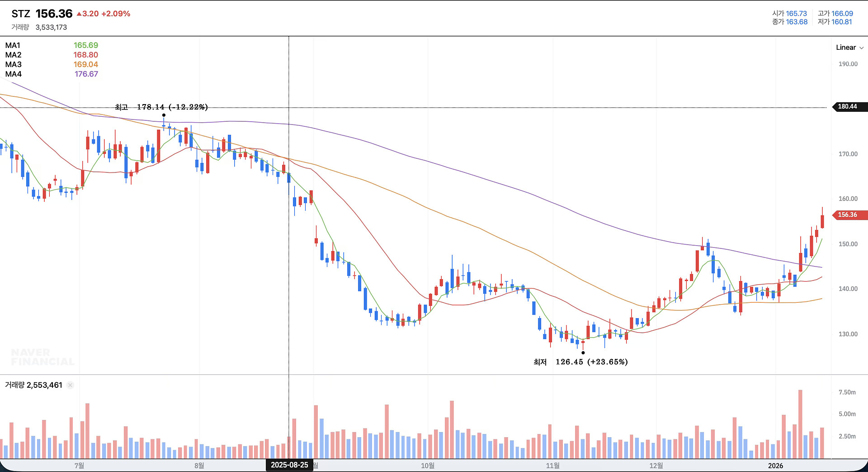The image size is (868, 472).
Task: Click the 12월 label on the date axis
Action: 656,466
